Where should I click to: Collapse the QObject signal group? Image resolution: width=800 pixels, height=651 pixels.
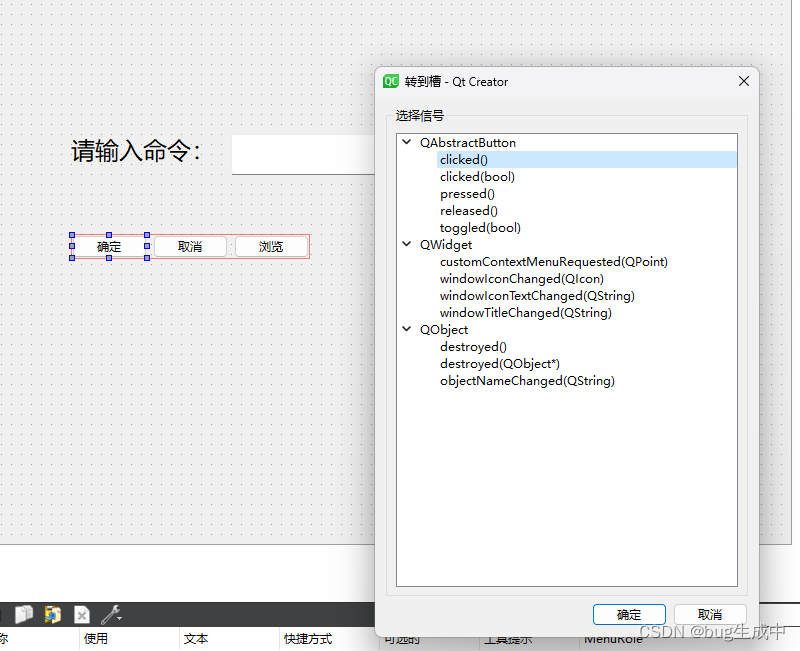(x=407, y=329)
